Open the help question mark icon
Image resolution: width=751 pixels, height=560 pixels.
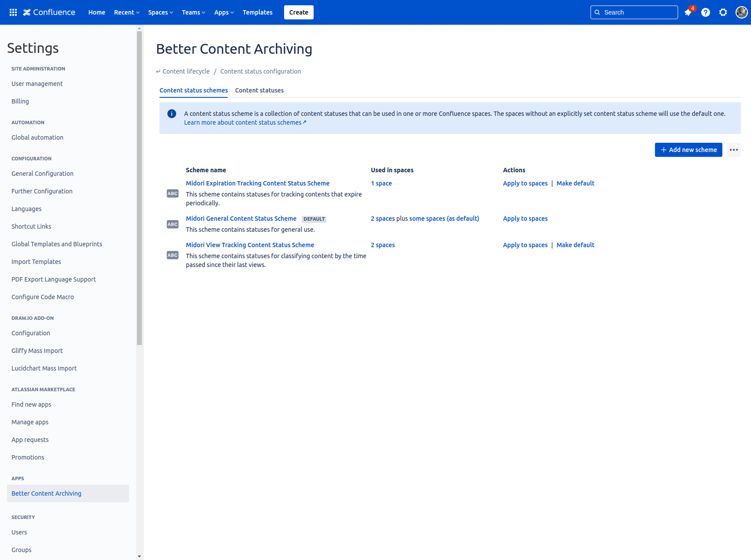click(x=706, y=12)
